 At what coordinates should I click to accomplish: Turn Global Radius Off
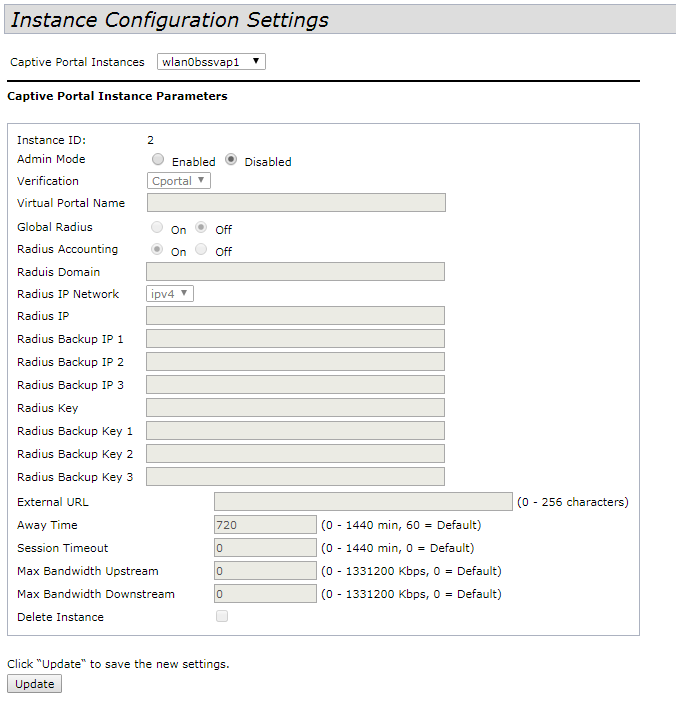(201, 228)
